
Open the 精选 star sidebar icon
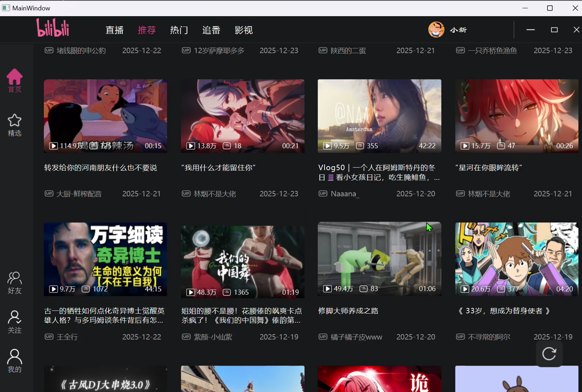(x=15, y=125)
